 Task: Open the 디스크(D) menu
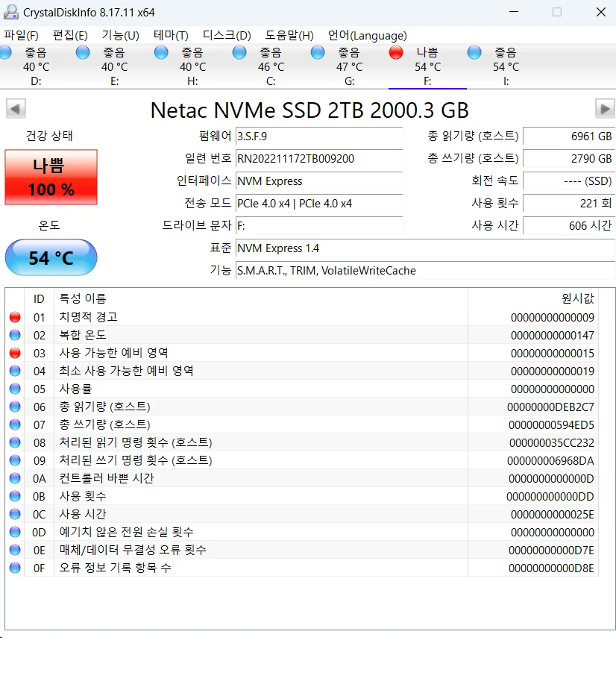[x=227, y=35]
